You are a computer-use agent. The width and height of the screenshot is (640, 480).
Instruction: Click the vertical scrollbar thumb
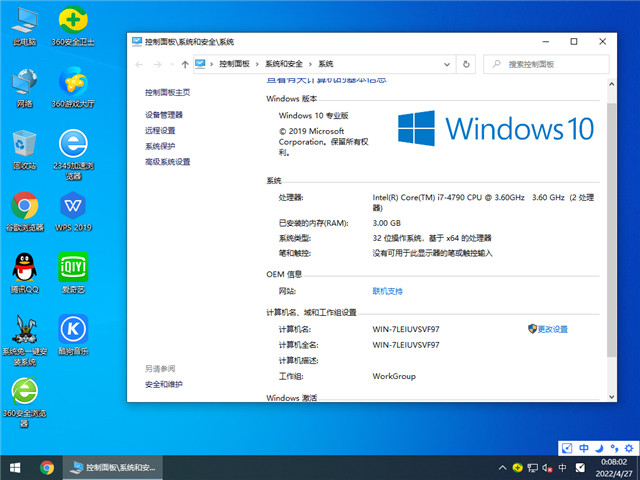(x=611, y=230)
